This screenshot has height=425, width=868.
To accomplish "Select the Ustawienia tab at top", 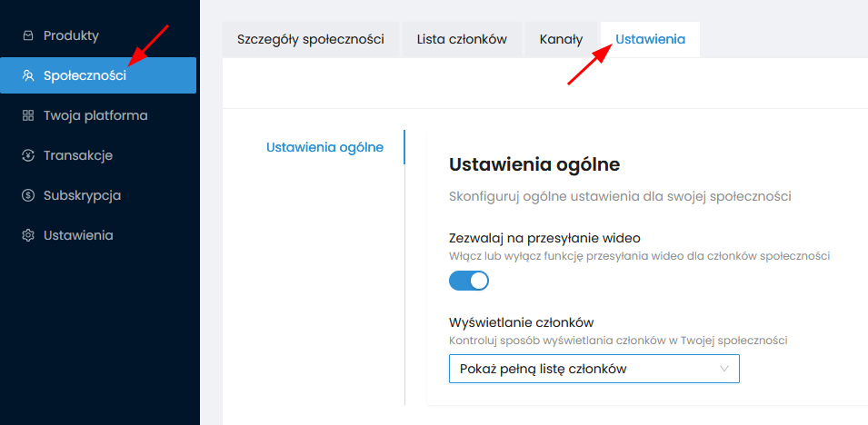I will (x=650, y=39).
